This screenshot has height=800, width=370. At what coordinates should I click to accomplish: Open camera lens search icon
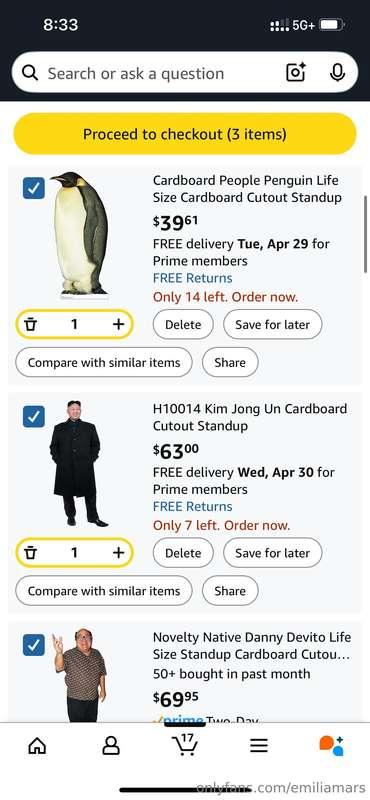coord(295,72)
